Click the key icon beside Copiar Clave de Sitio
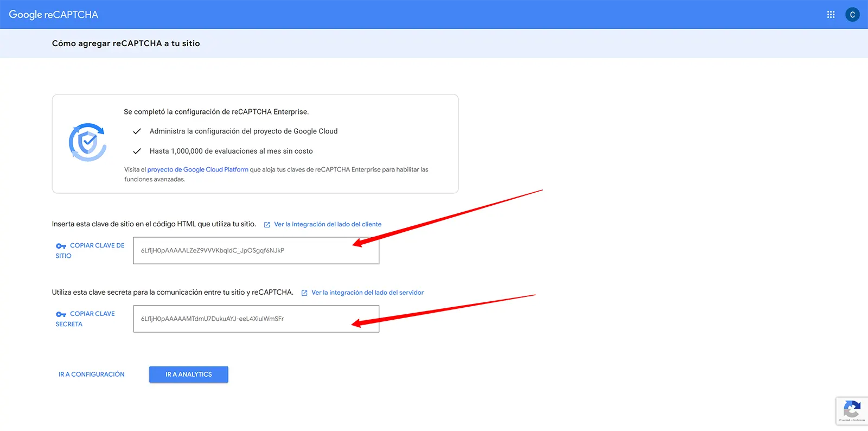The image size is (868, 431). coord(61,246)
